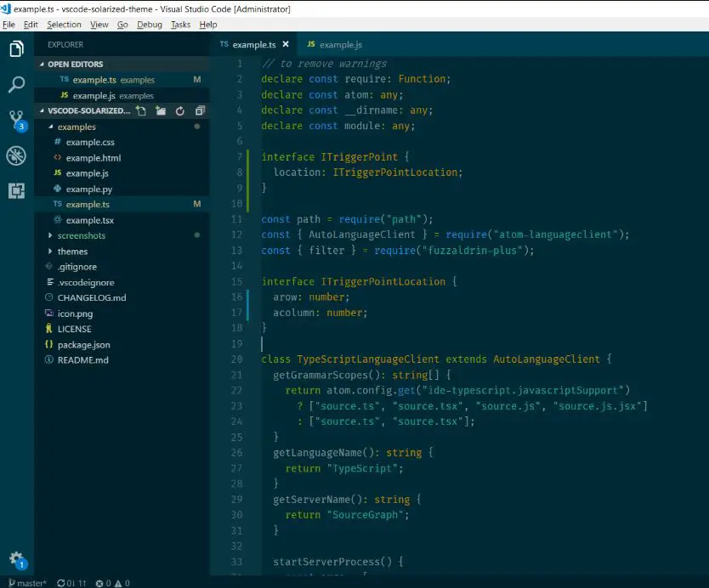Open the .vscodeignore file

tap(122, 282)
